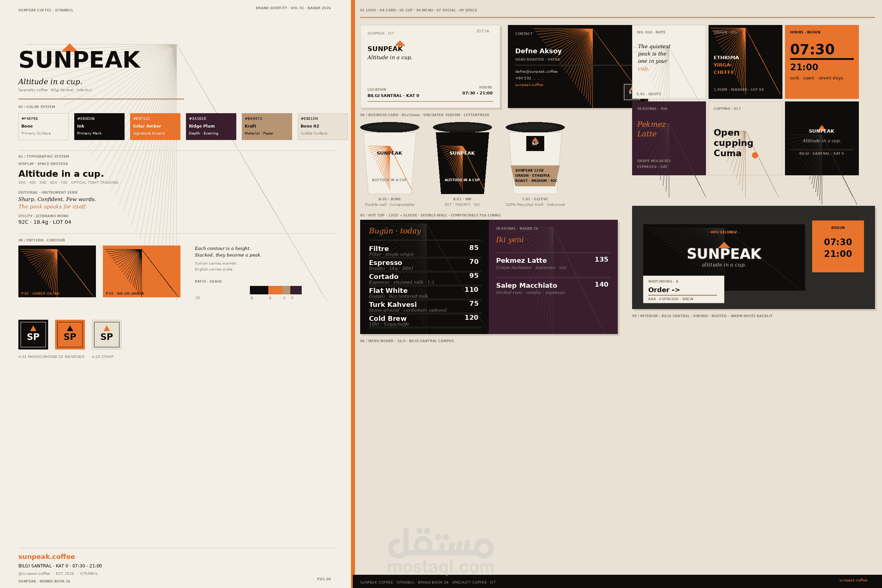Click the bold 'Altitude in a cup.' typography sample

click(61, 173)
